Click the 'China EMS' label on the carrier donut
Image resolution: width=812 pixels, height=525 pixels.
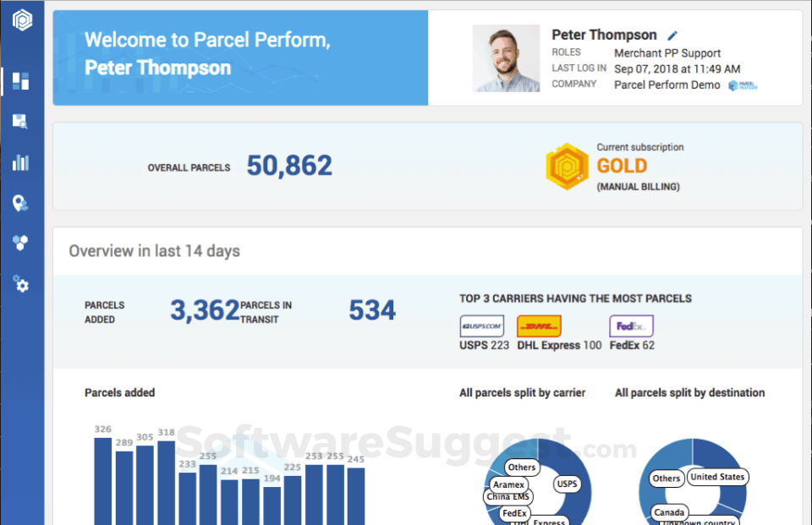click(x=508, y=497)
